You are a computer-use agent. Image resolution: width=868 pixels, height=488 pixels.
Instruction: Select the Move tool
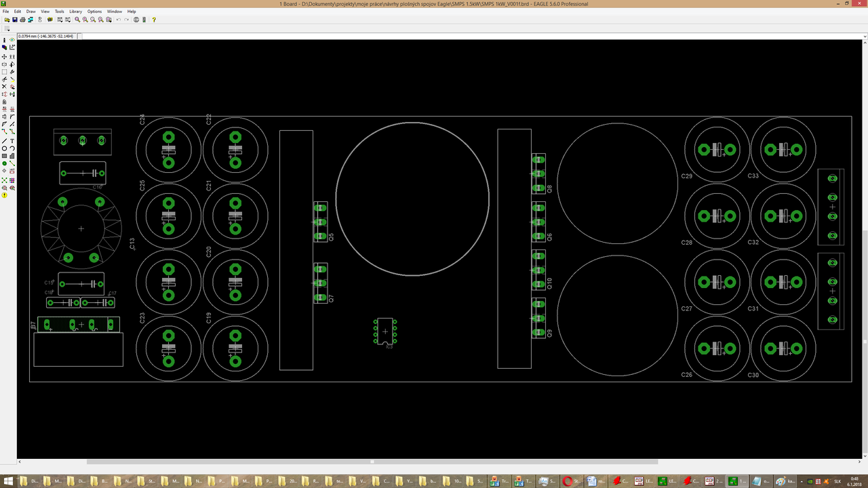(5, 57)
